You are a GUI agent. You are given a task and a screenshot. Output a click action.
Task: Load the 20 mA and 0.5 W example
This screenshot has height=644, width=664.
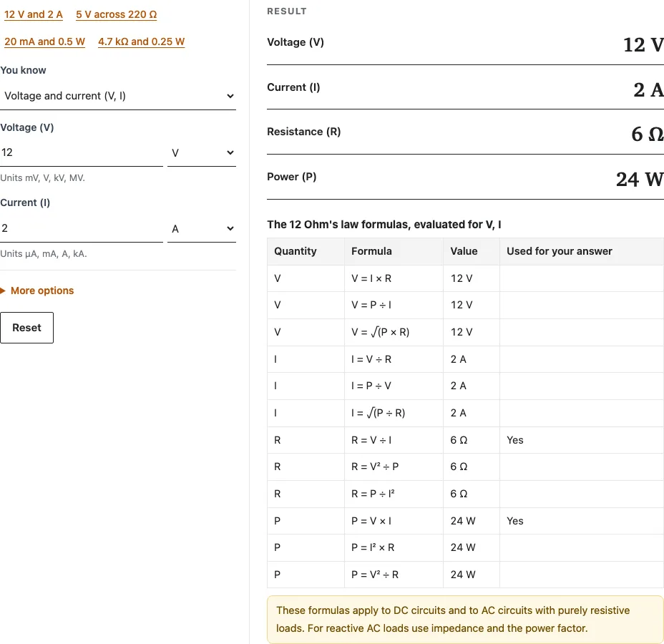(x=44, y=42)
